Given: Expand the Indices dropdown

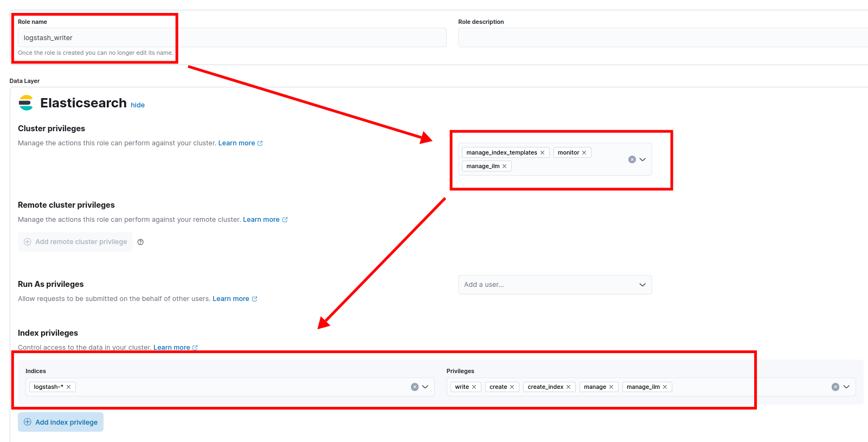Looking at the screenshot, I should point(426,387).
